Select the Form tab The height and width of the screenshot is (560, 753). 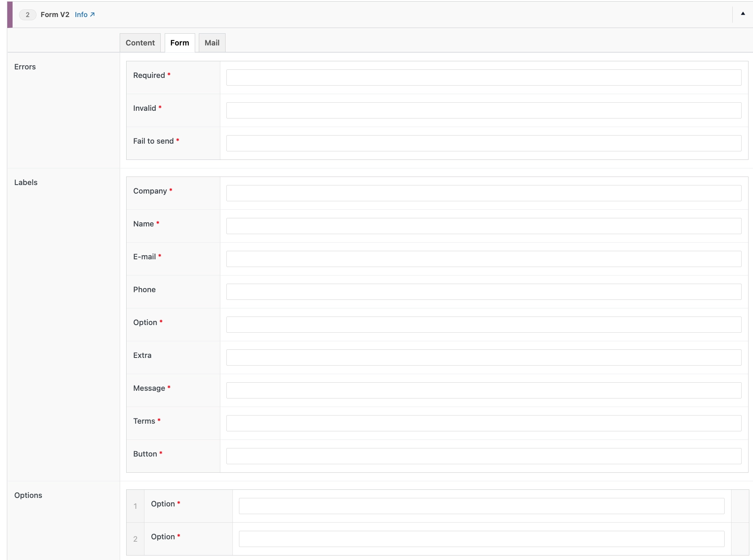179,43
